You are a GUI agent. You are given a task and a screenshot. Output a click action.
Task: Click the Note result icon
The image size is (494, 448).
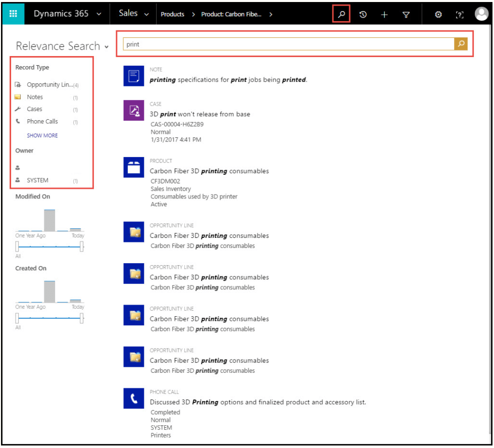[x=133, y=76]
